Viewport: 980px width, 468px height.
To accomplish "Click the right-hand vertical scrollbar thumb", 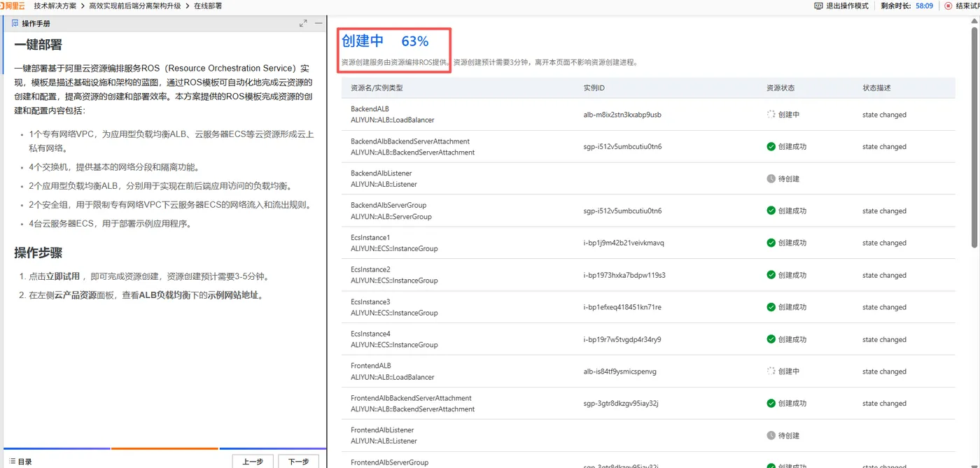I will coord(975,136).
